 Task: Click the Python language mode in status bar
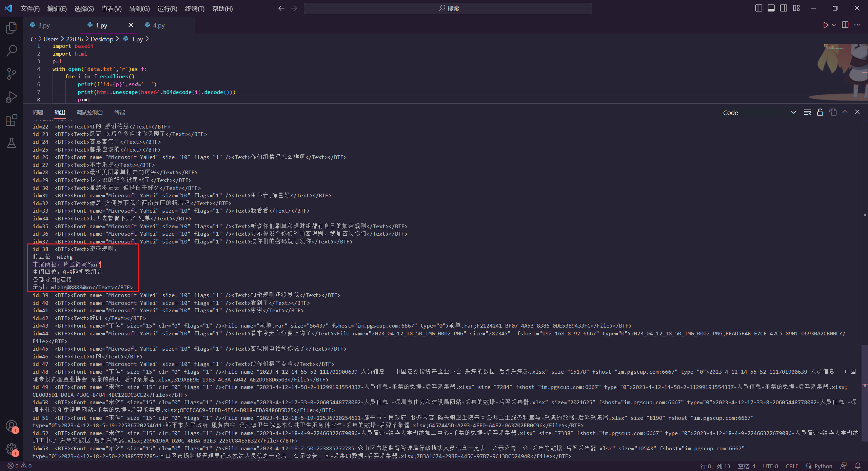(x=823, y=466)
